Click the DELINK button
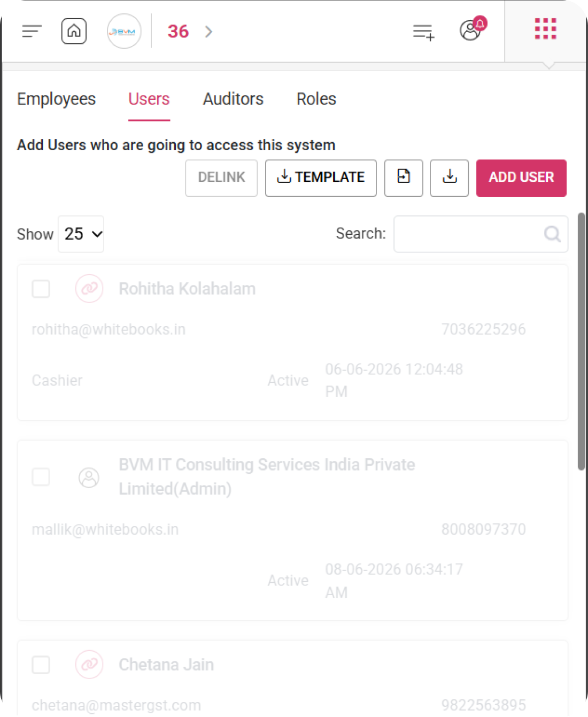Image resolution: width=588 pixels, height=717 pixels. click(x=221, y=178)
